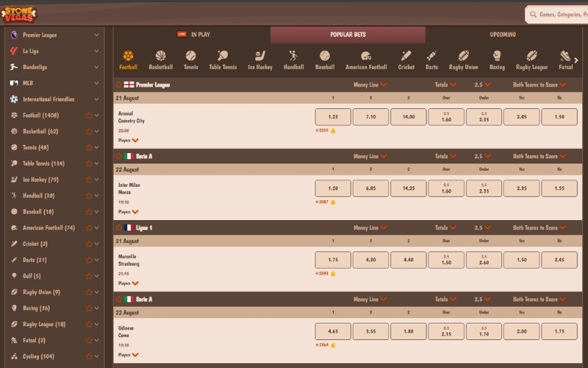This screenshot has height=368, width=588.
Task: Click the fire icon under Arsenal odds
Action: tap(333, 131)
